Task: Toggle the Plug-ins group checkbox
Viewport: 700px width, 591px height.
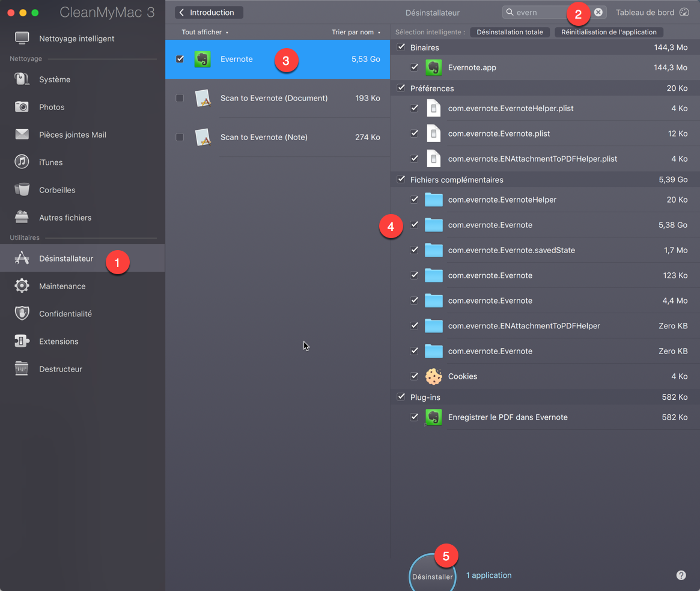Action: click(x=401, y=397)
